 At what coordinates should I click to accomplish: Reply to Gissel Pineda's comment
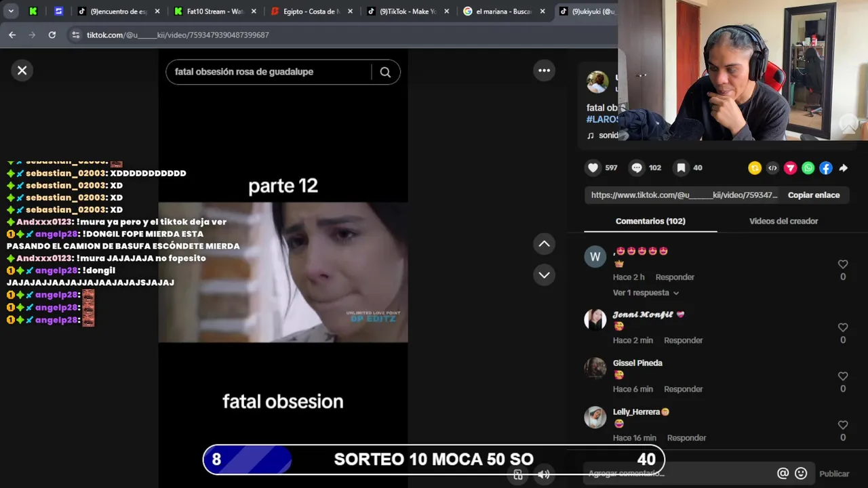coord(683,389)
